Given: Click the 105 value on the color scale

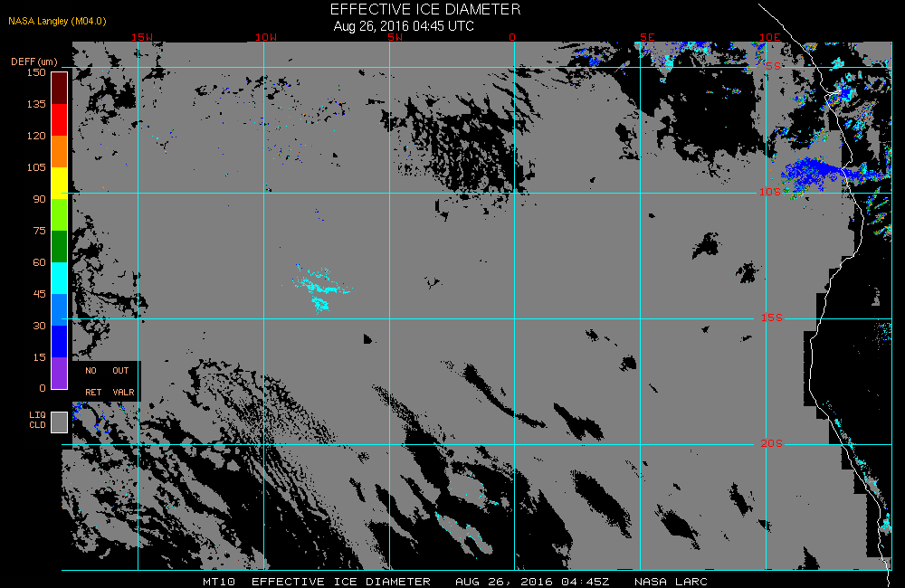Looking at the screenshot, I should pos(36,168).
